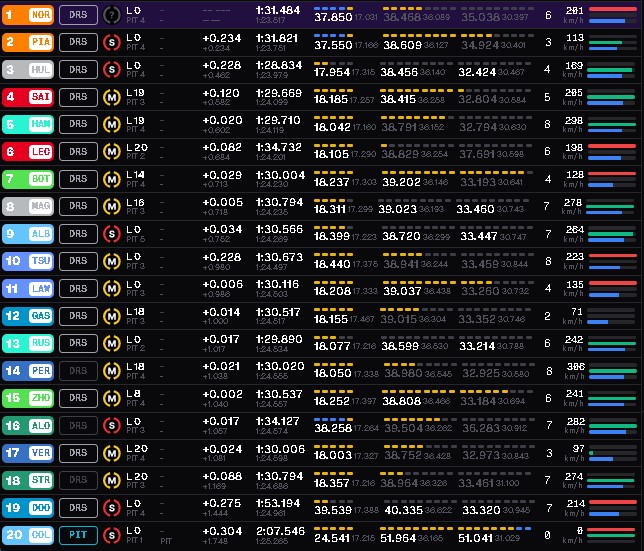Click the soft tyre icon in ALB's row
Viewport: 644px width, 551px height.
113,234
